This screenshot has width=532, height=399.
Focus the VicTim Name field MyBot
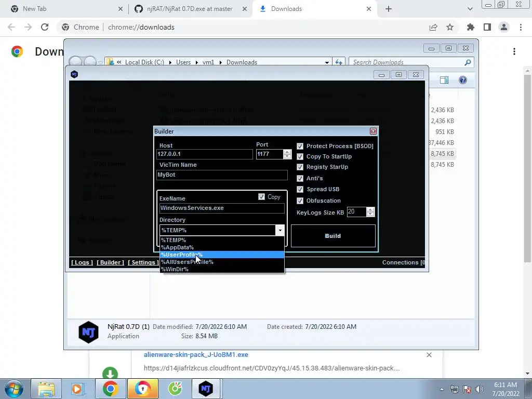(x=222, y=175)
